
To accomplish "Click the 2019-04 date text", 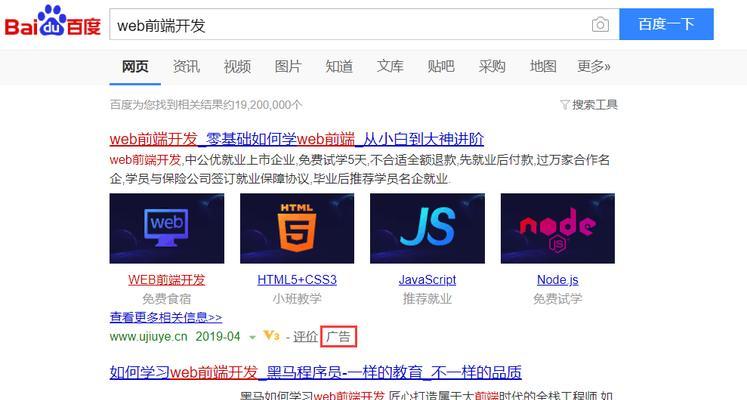I will [218, 337].
